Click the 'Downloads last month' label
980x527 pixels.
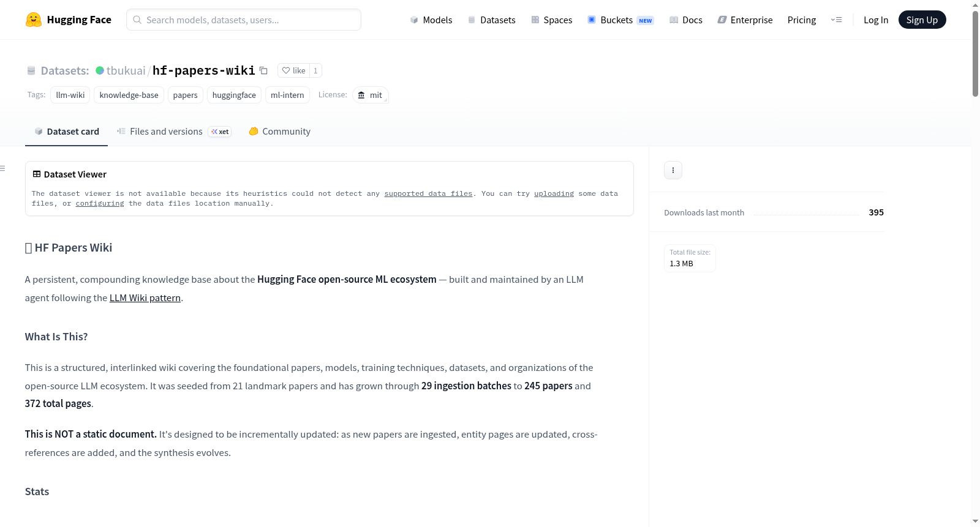click(x=704, y=212)
